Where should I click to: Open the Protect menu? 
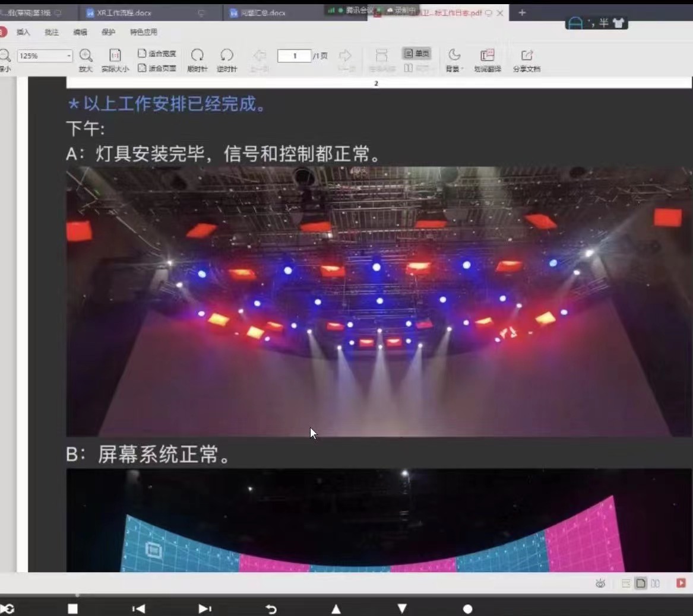click(108, 32)
